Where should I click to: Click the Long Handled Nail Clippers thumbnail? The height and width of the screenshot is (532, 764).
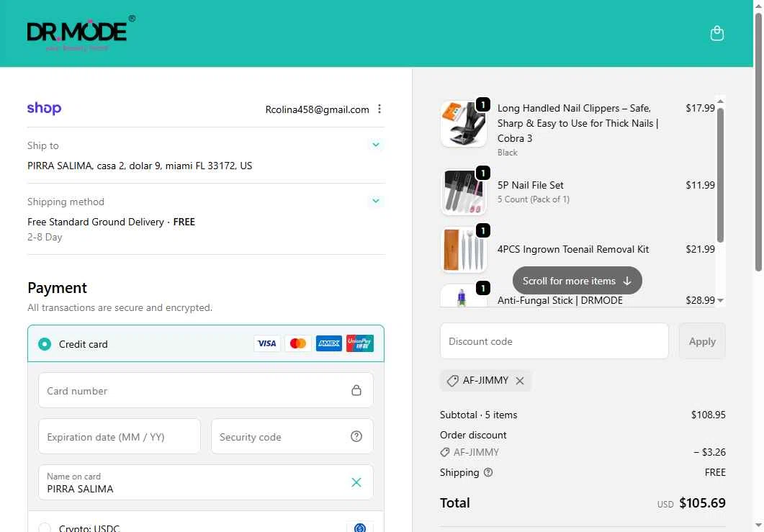(x=464, y=124)
